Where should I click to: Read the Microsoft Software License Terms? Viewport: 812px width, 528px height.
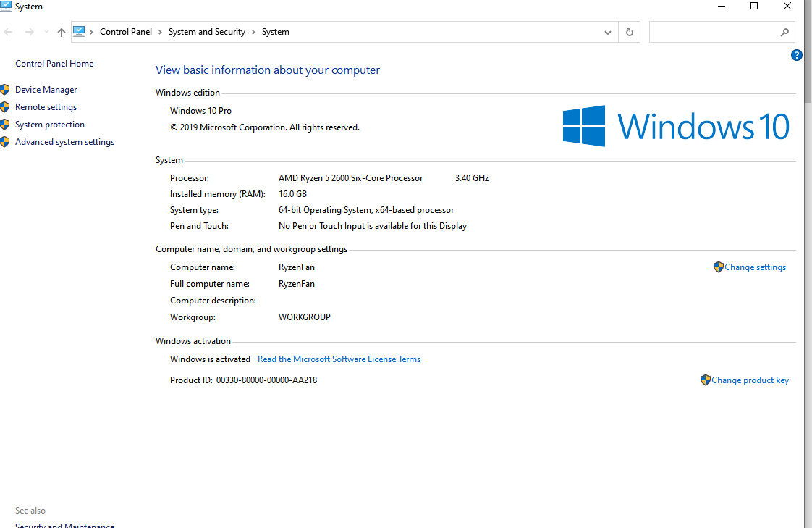click(339, 359)
